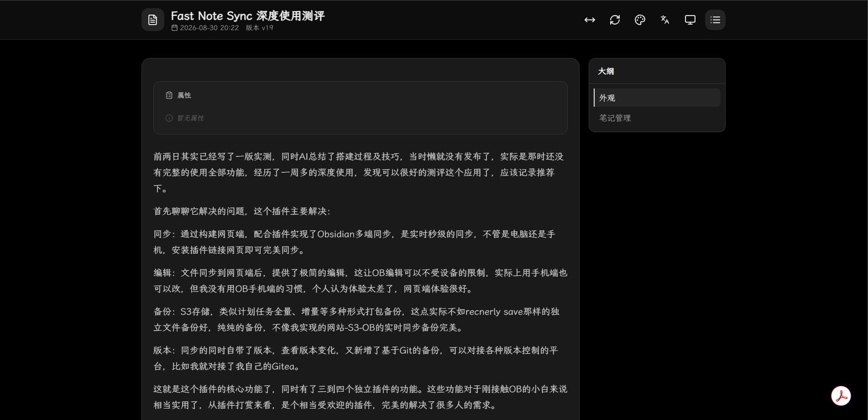Open the language translation icon
Image resolution: width=868 pixels, height=420 pixels.
665,20
